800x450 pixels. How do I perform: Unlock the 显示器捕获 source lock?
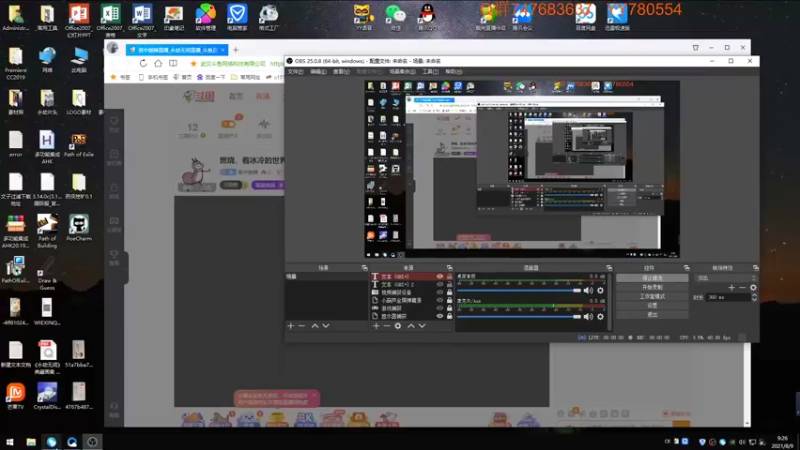coord(449,316)
